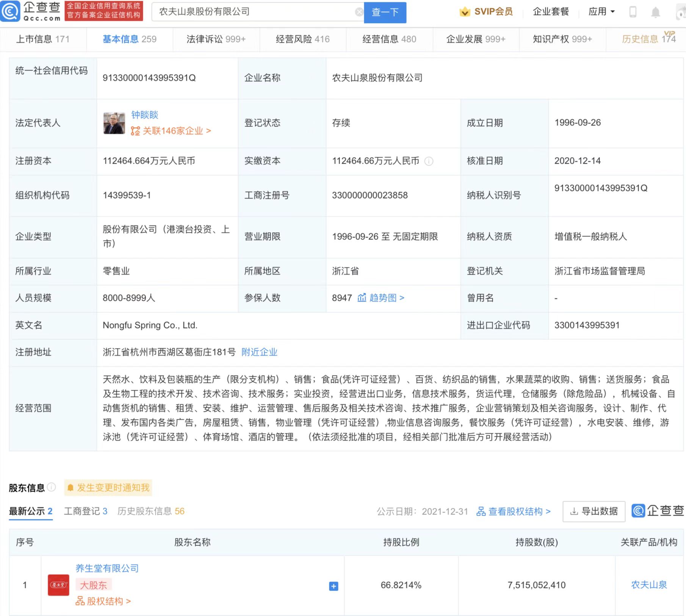The image size is (686, 616).
Task: Click the 导出数据 button
Action: (594, 511)
